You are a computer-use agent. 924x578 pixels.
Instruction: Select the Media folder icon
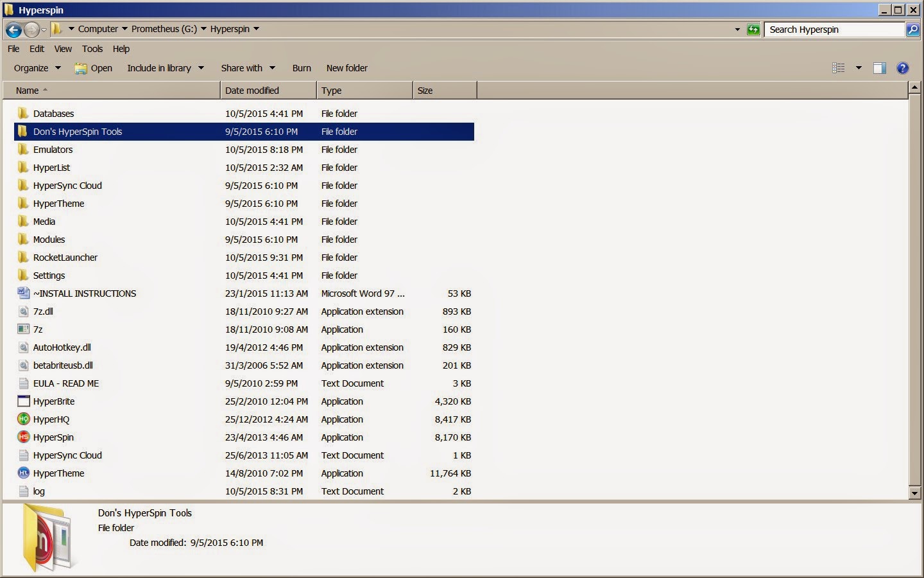[x=23, y=222]
